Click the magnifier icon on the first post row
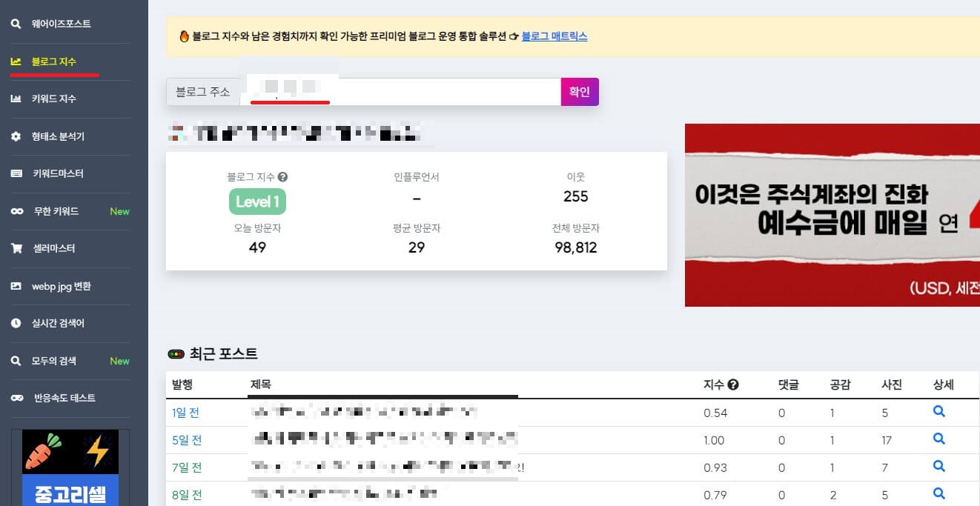The width and height of the screenshot is (980, 506). pos(938,412)
